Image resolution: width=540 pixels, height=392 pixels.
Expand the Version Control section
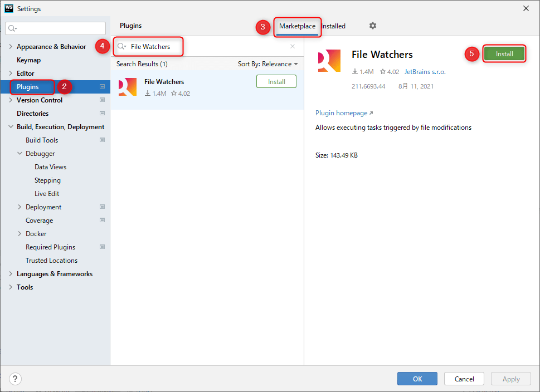coord(11,100)
